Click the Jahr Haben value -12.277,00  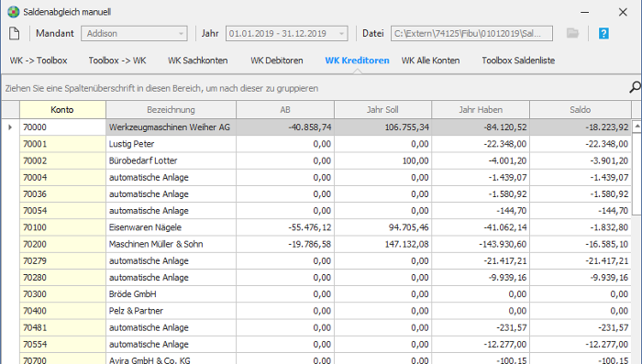[481, 345]
